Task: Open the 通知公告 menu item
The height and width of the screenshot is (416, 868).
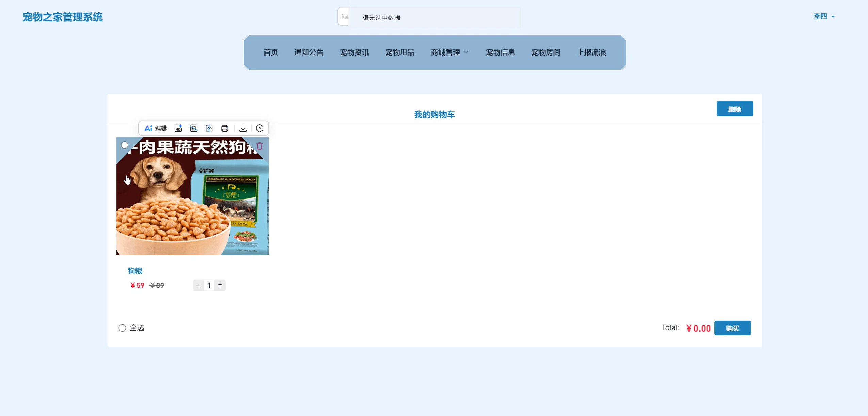Action: [x=309, y=52]
